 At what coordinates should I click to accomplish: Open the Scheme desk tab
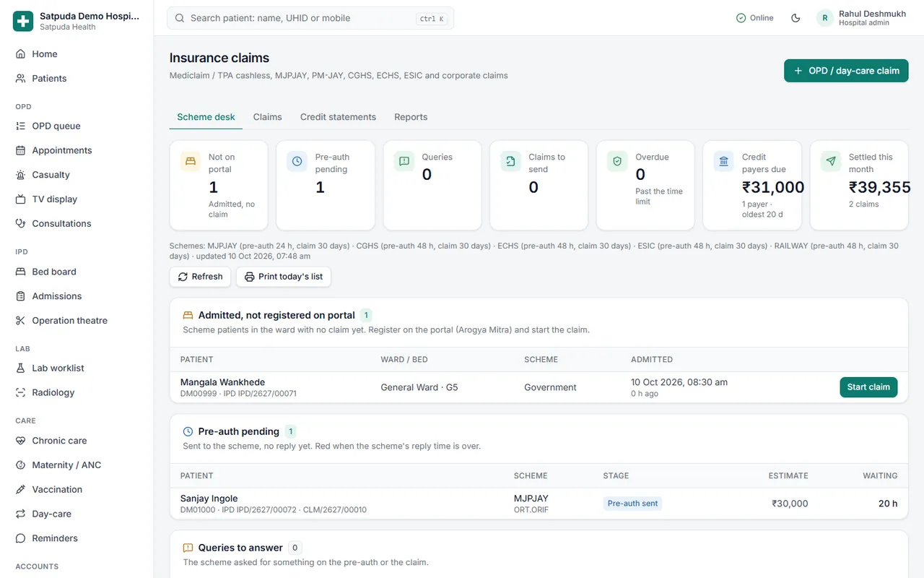206,117
